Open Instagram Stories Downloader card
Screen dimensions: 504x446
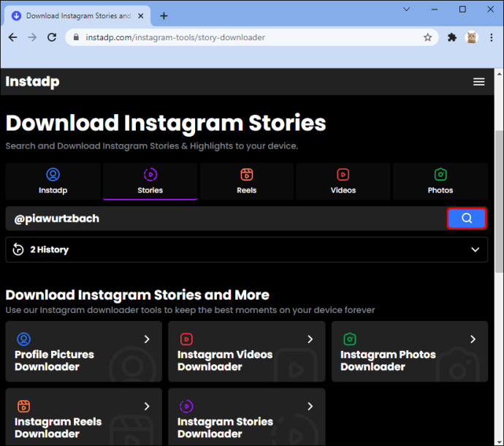coord(247,417)
